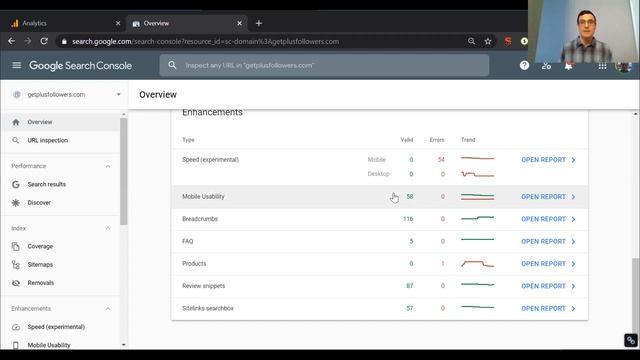Image resolution: width=640 pixels, height=360 pixels.
Task: Open URL inspection in the sidebar
Action: pyautogui.click(x=60, y=140)
